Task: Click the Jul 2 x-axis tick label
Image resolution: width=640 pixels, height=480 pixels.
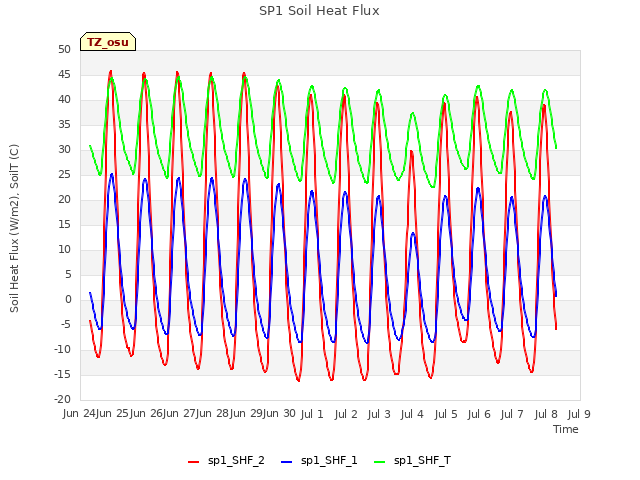Action: click(x=345, y=414)
